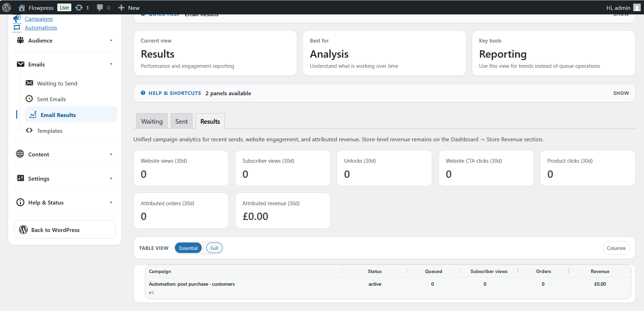This screenshot has height=311, width=644.
Task: Expand the Content menu arrow
Action: click(111, 154)
